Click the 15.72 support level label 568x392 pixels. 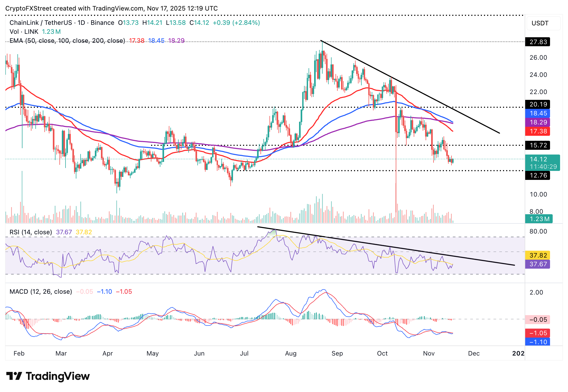click(x=538, y=145)
